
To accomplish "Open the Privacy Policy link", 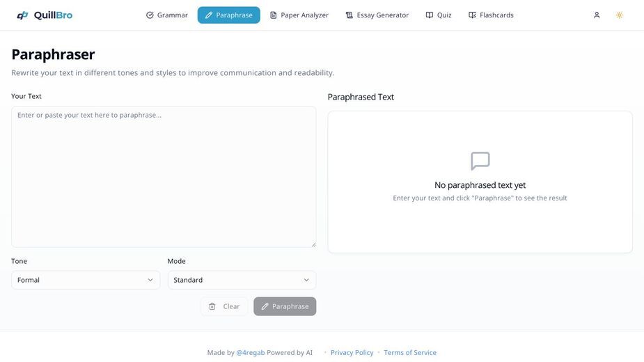I will coord(352,352).
